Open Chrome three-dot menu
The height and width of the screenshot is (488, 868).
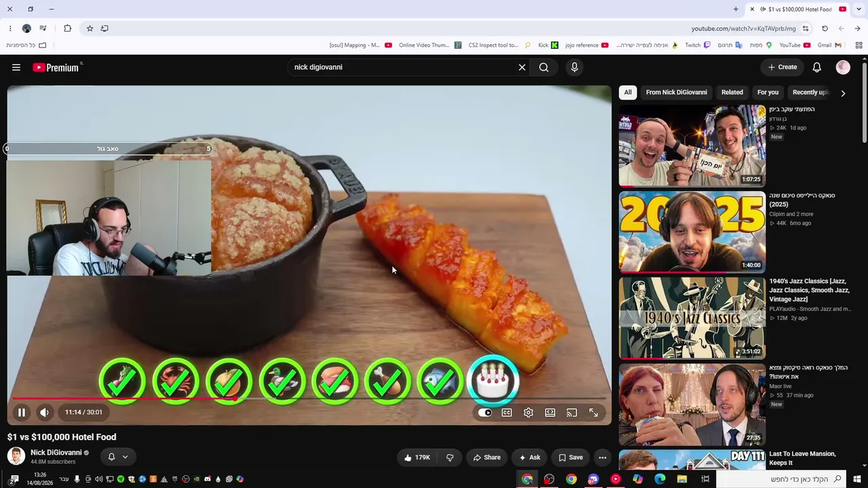[x=10, y=28]
